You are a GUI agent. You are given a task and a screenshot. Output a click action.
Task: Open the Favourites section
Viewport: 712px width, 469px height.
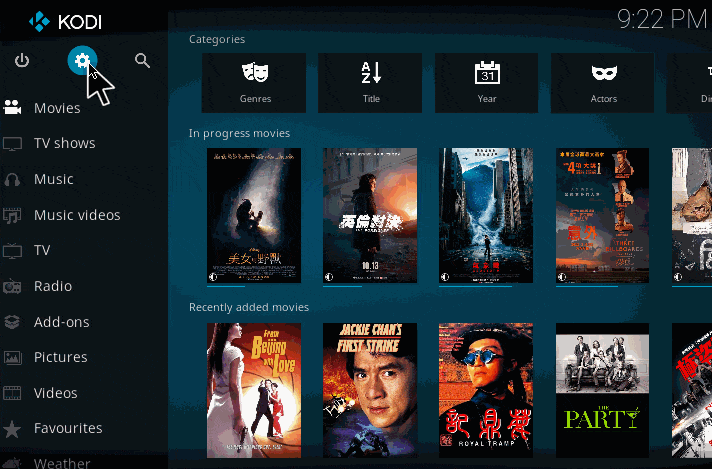[x=68, y=428]
